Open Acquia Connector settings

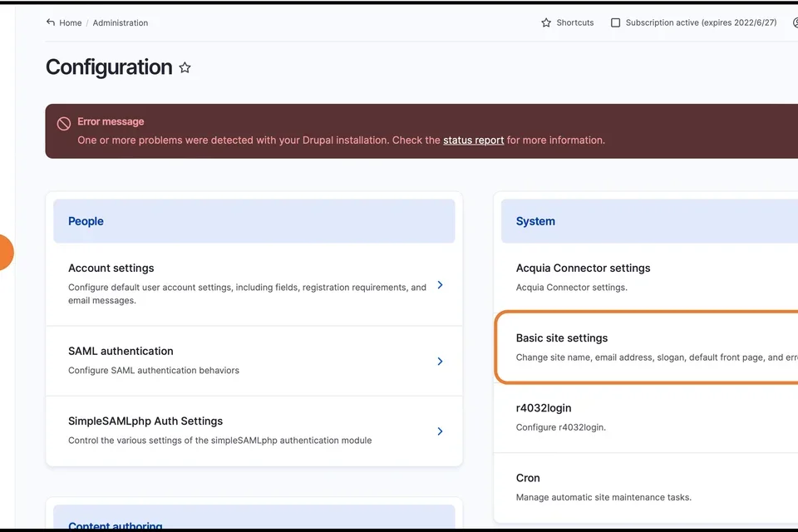[583, 268]
